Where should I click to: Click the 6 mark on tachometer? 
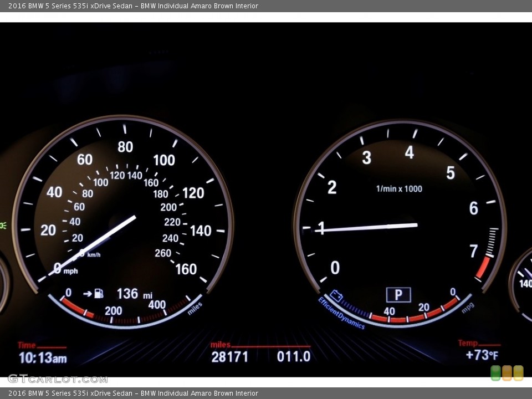click(474, 208)
